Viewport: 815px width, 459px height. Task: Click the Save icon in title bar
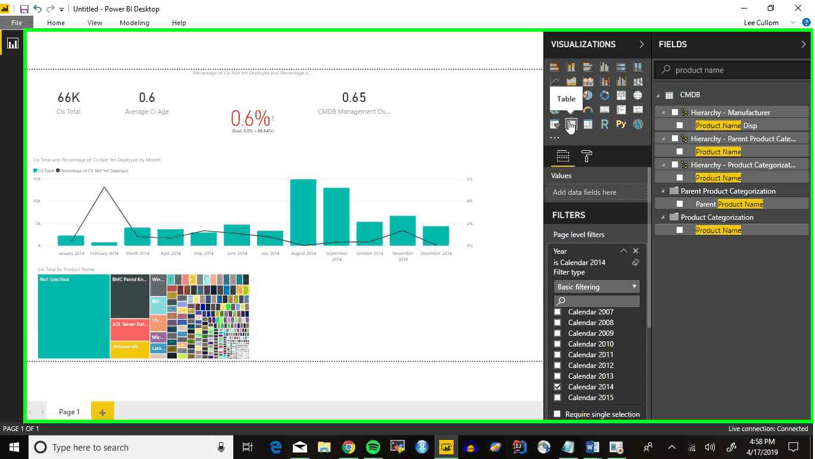coord(24,9)
